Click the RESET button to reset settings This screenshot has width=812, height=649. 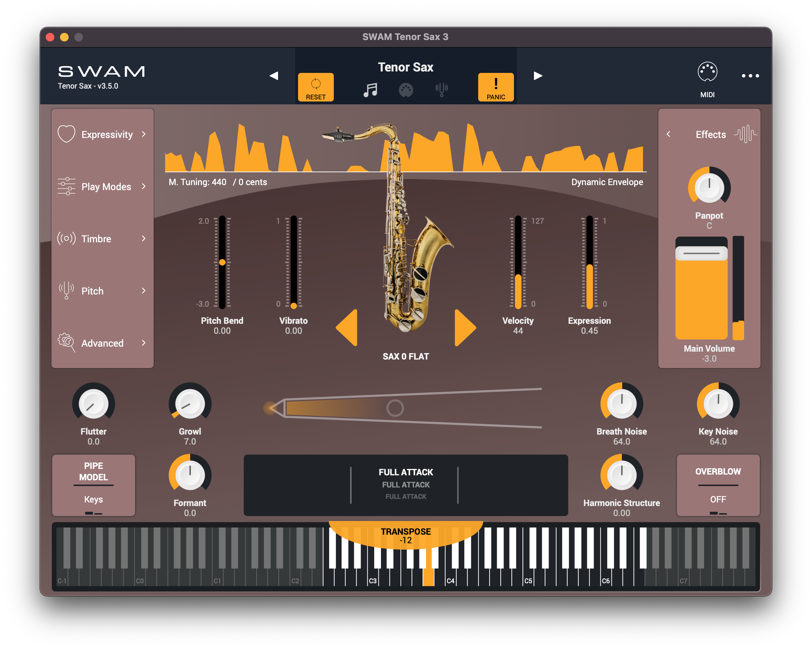pyautogui.click(x=315, y=86)
